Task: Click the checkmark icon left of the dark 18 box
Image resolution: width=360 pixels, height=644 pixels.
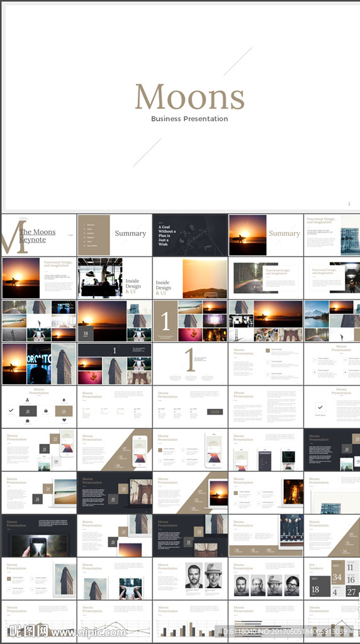Action: coord(11,410)
